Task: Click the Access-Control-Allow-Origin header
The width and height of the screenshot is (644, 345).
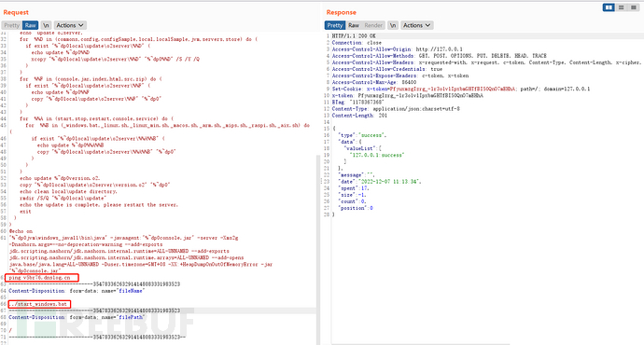Action: (398, 49)
